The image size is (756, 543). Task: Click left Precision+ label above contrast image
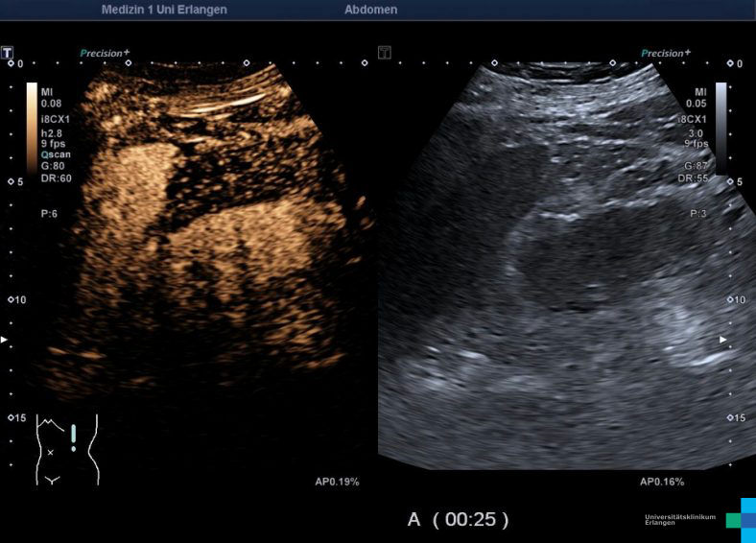105,54
